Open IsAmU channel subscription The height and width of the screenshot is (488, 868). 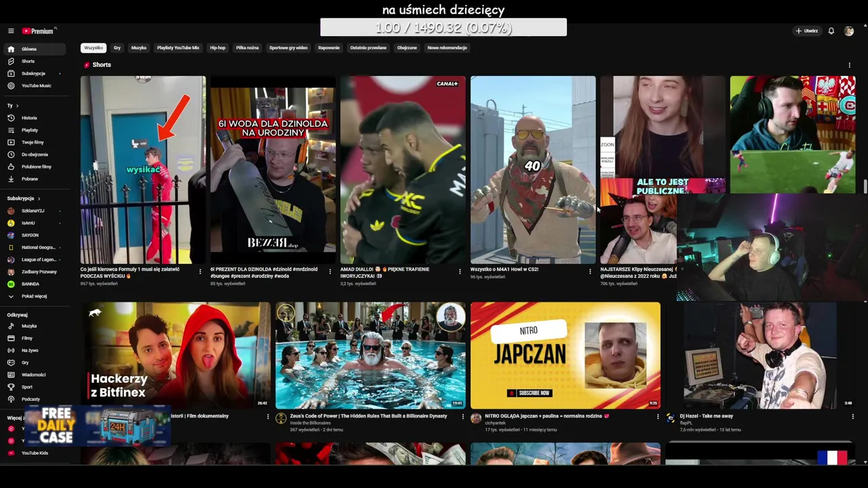click(x=33, y=223)
